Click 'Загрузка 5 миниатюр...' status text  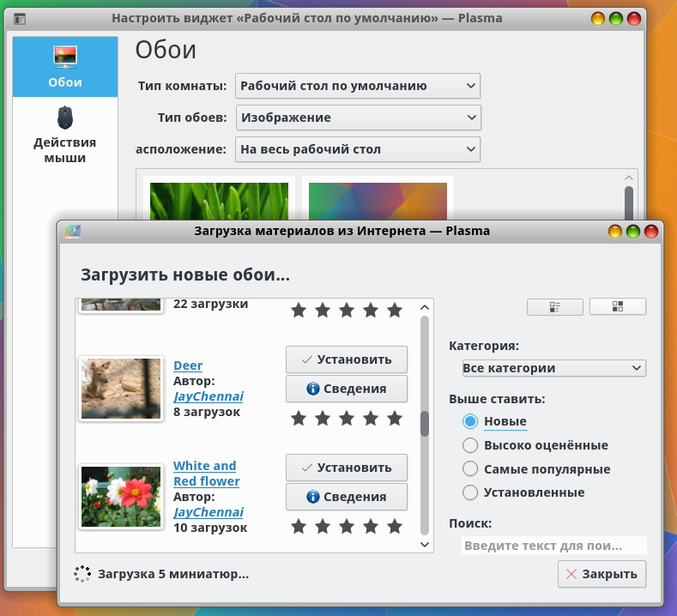tap(173, 574)
